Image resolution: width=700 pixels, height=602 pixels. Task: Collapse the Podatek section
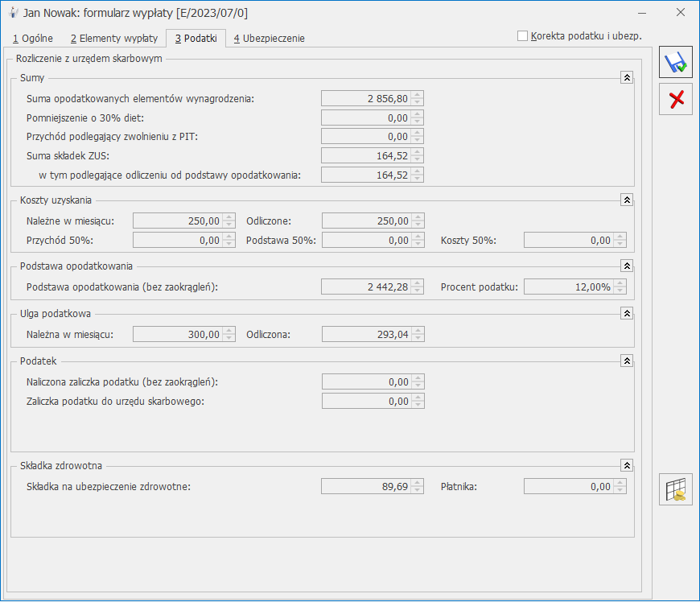pos(627,361)
